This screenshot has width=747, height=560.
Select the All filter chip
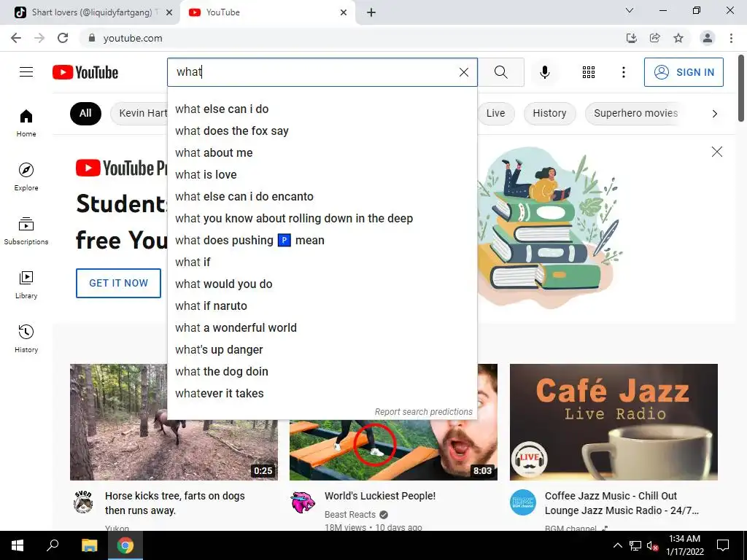pyautogui.click(x=85, y=113)
